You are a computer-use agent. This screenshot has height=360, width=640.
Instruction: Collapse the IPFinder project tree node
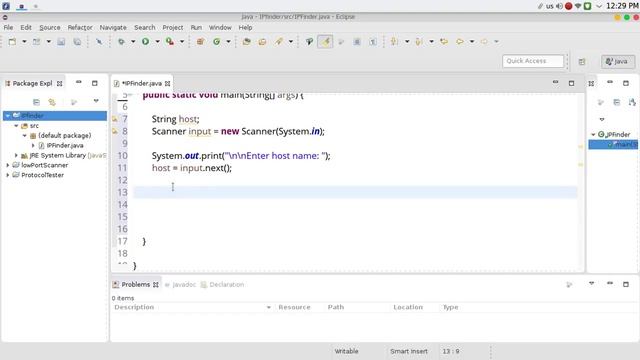pos(7,116)
